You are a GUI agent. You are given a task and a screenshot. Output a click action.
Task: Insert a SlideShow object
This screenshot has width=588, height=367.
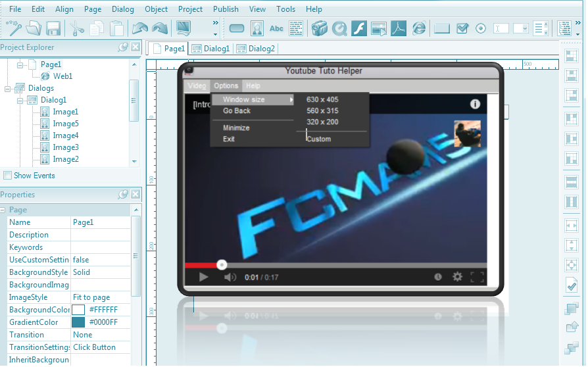pyautogui.click(x=379, y=28)
